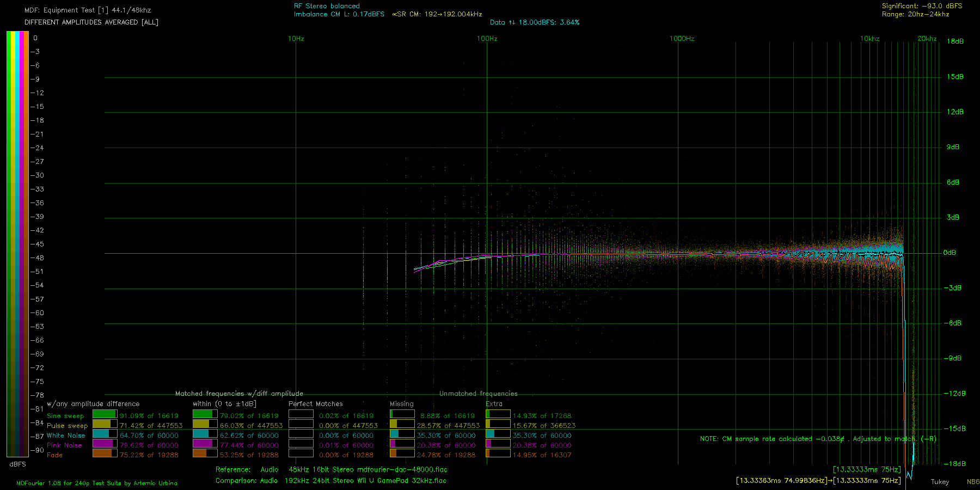
Task: Click the -9dB right-axis label
Action: (953, 358)
